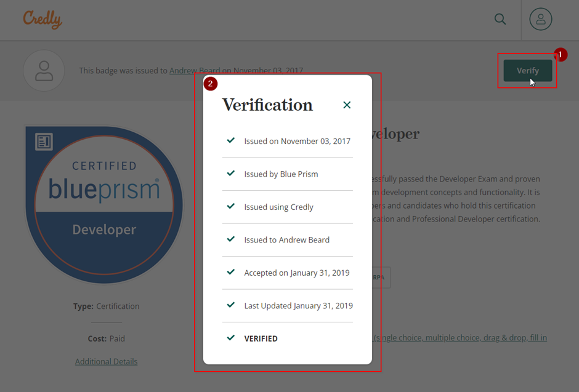Open the Andrew Beard profile link
579x392 pixels.
click(195, 70)
